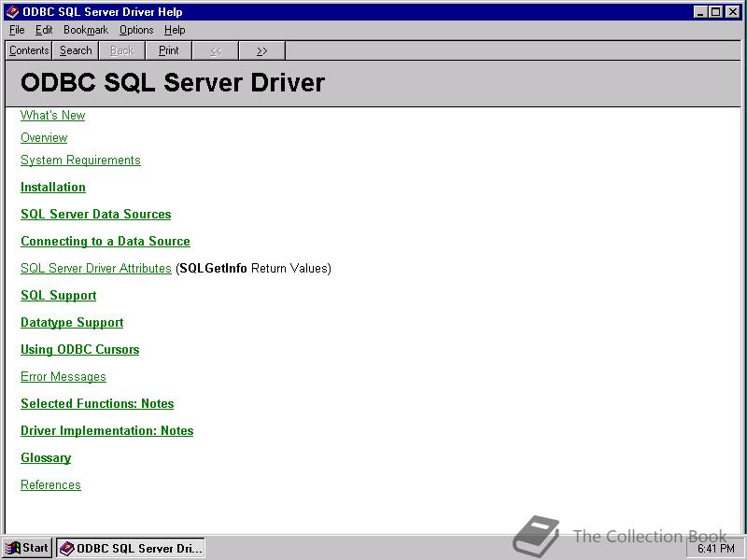Screen dimensions: 747x560
Task: Go to next topic with >> button
Action: point(262,50)
